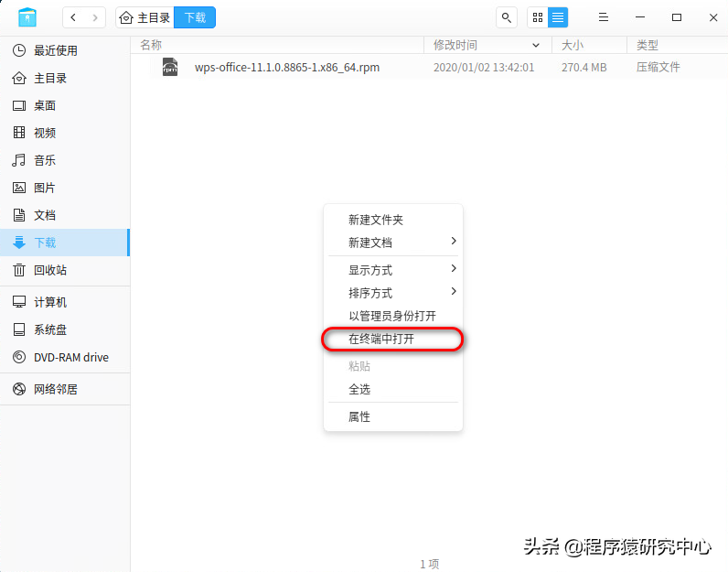Image resolution: width=728 pixels, height=572 pixels.
Task: Open 文档 folder in sidebar
Action: coord(65,215)
